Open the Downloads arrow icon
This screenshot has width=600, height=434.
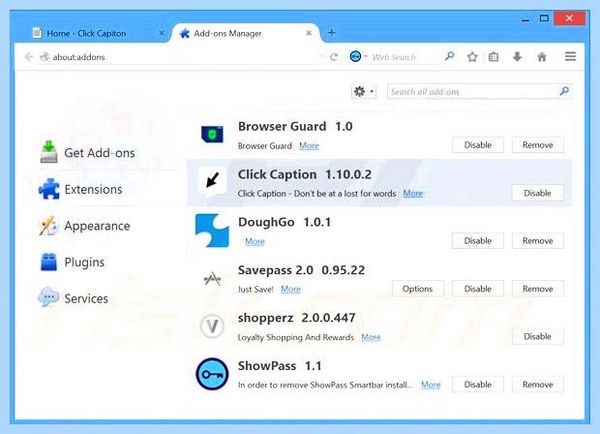click(517, 57)
